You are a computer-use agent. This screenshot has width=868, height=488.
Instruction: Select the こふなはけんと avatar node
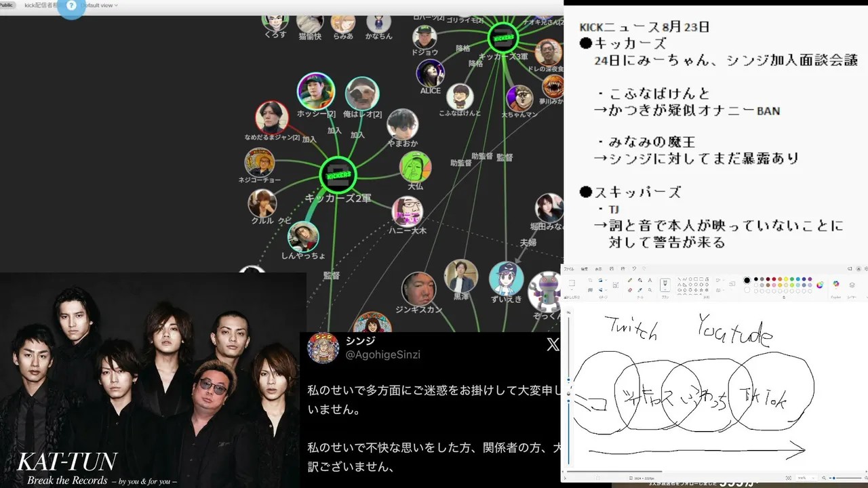(x=460, y=97)
